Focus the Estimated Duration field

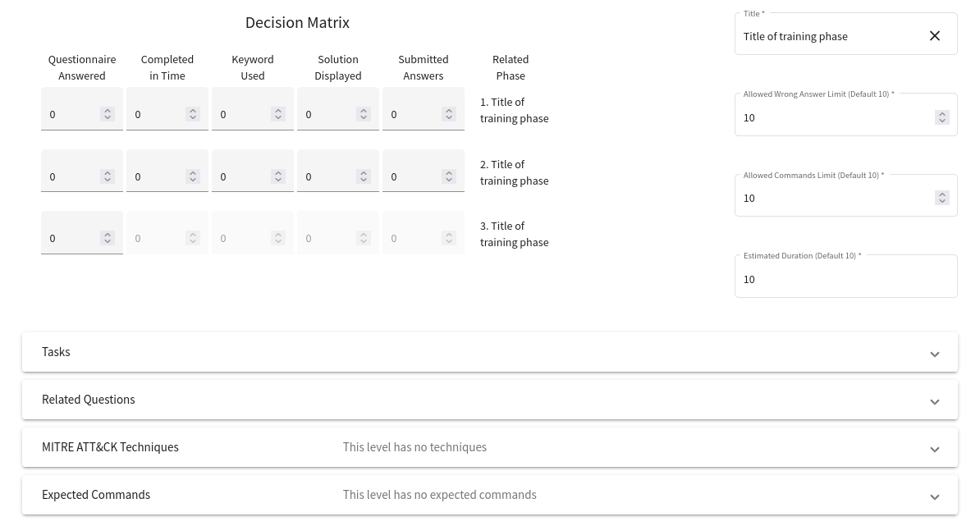coord(845,279)
